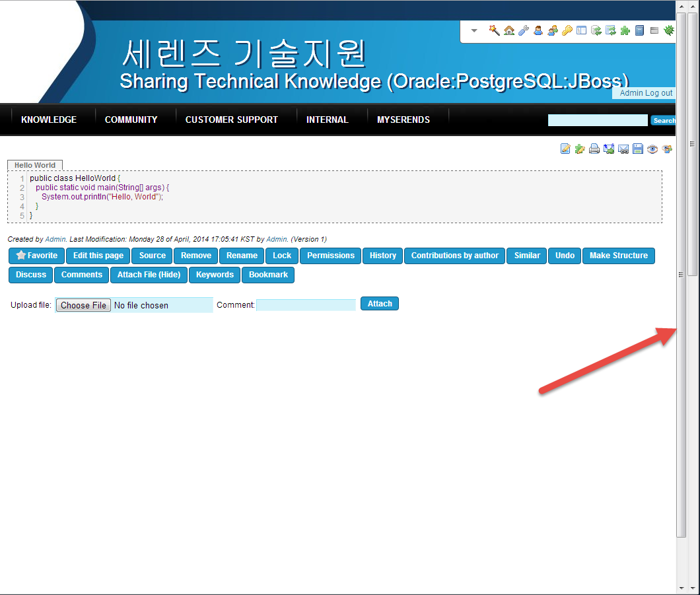
Task: Click Contributions by author button
Action: click(x=455, y=256)
